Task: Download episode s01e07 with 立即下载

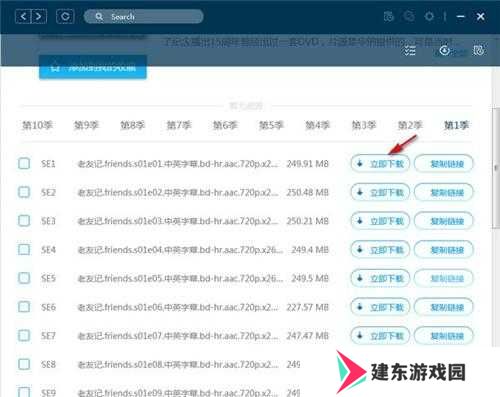Action: [380, 336]
